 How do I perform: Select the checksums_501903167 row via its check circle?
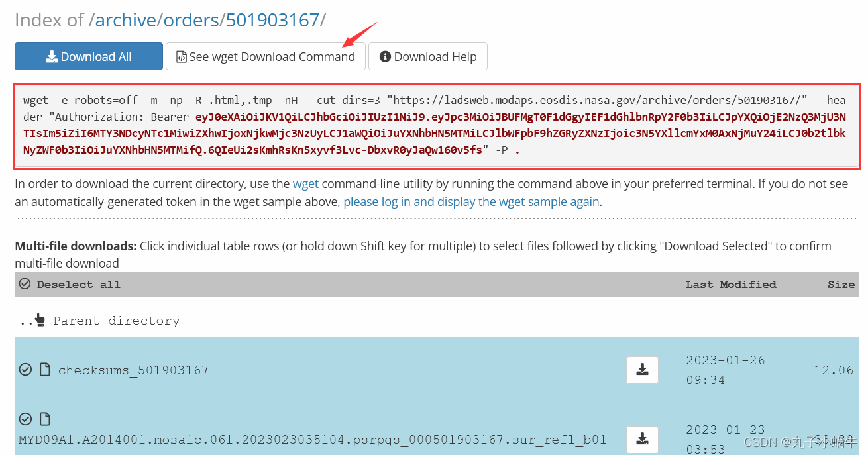pos(25,370)
